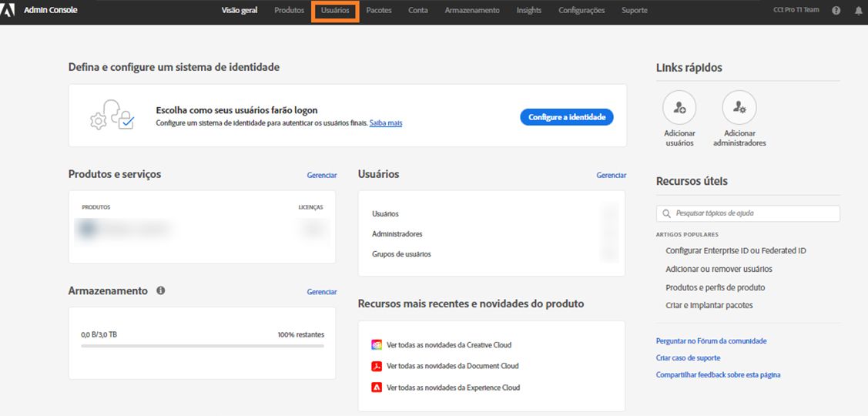
Task: Click Criar caso de suporte link
Action: pos(688,358)
